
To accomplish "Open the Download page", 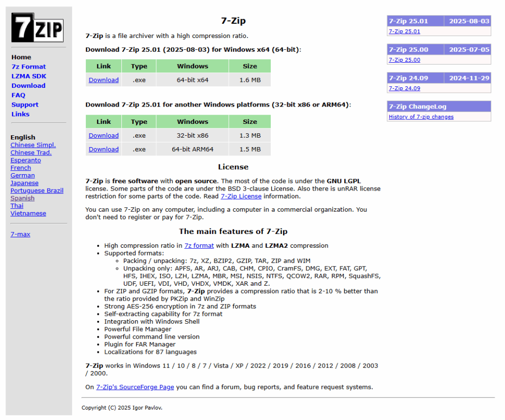I will click(x=28, y=85).
